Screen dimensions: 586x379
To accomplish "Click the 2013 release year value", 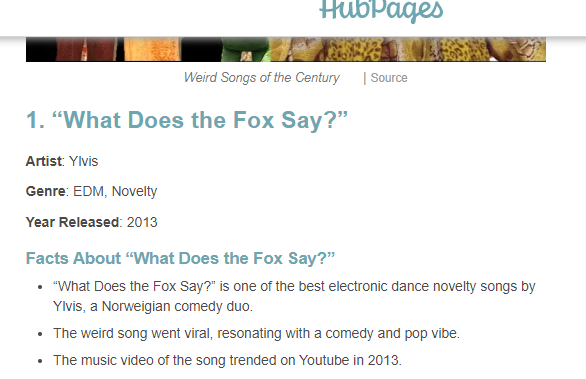I will [x=142, y=222].
